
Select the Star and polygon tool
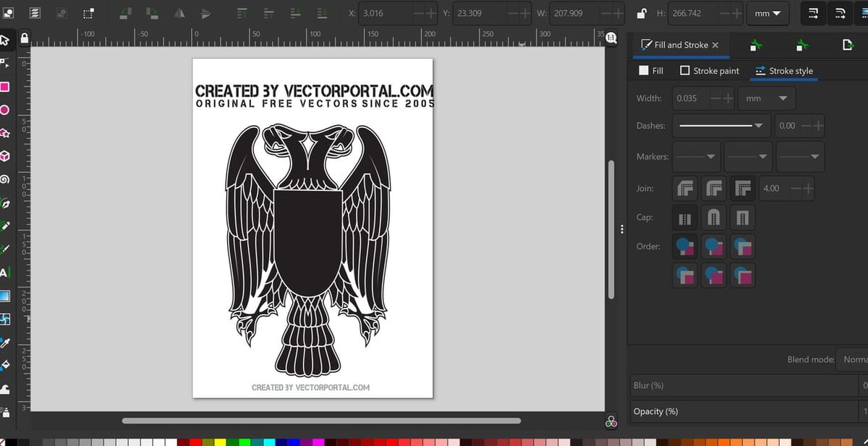pyautogui.click(x=4, y=133)
